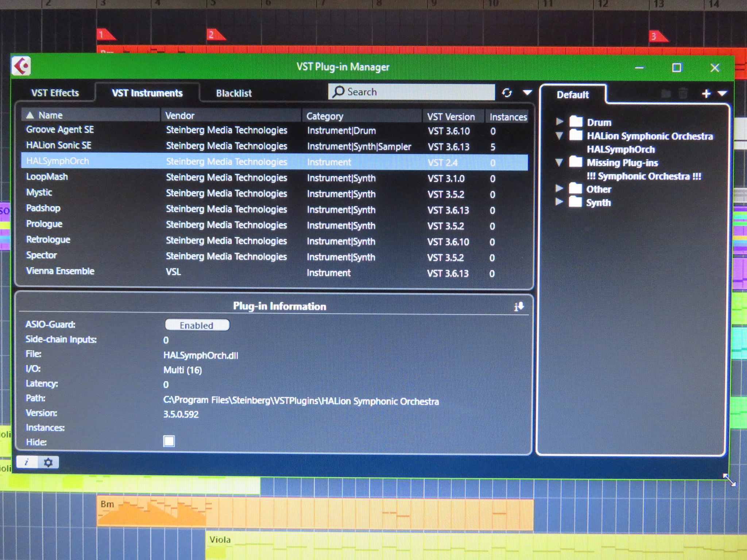This screenshot has height=560, width=747.
Task: Click the show plug-in information 'i' button
Action: coord(27,462)
